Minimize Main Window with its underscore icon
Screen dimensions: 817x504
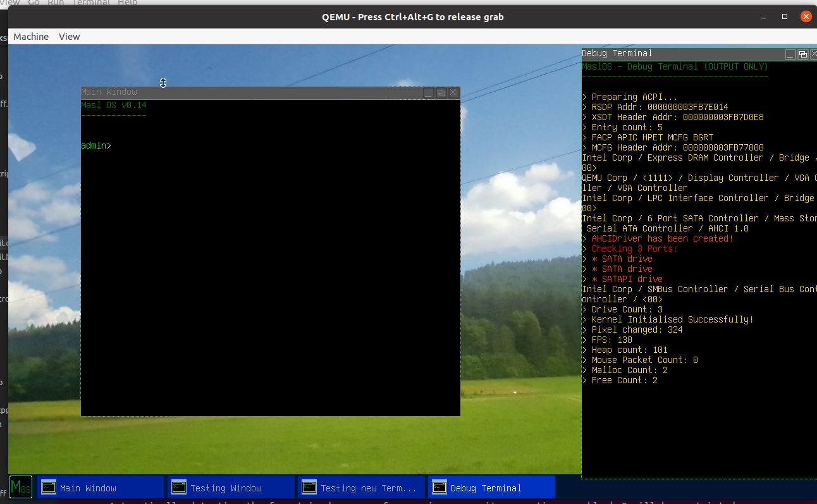point(428,92)
